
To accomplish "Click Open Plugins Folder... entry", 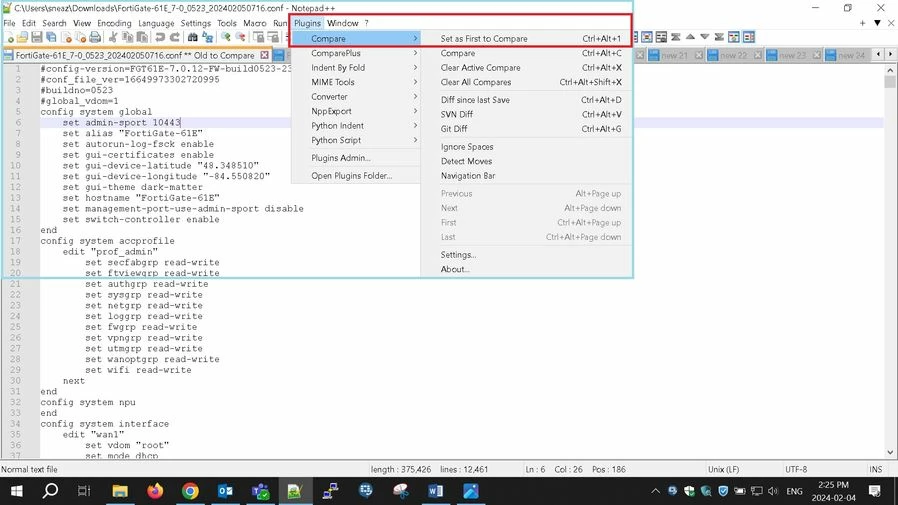I will [356, 176].
